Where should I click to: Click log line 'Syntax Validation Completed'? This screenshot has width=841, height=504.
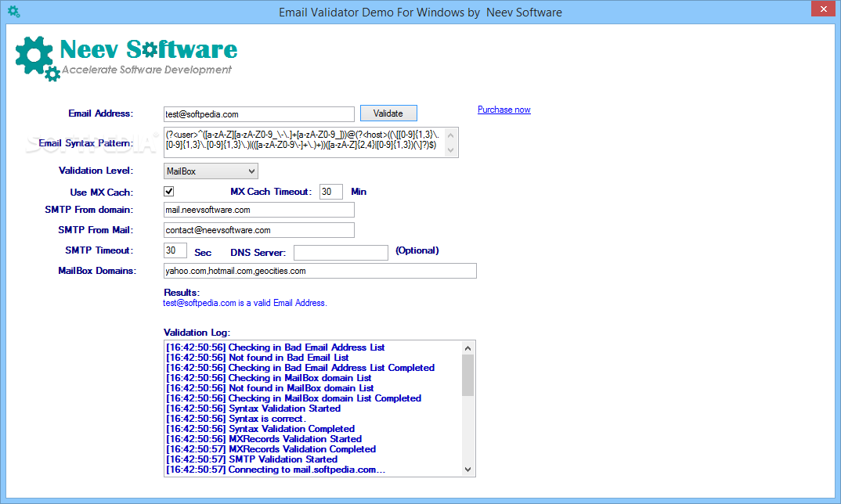[261, 429]
